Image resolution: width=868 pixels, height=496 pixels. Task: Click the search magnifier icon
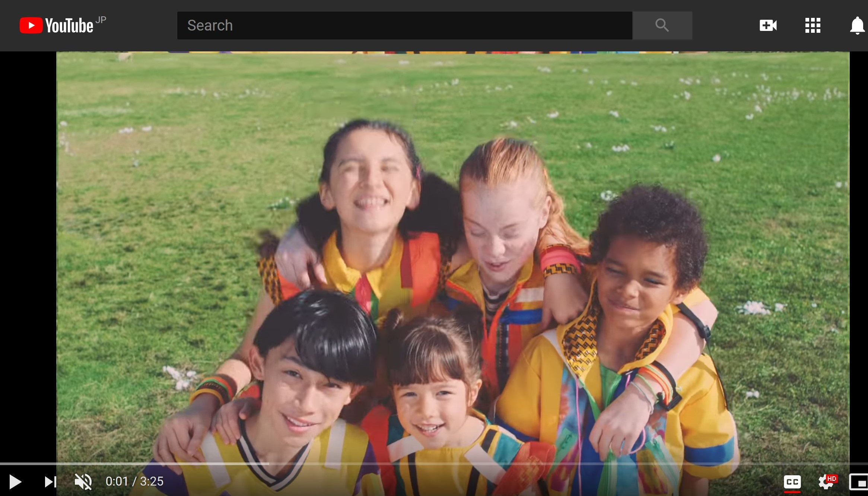662,25
